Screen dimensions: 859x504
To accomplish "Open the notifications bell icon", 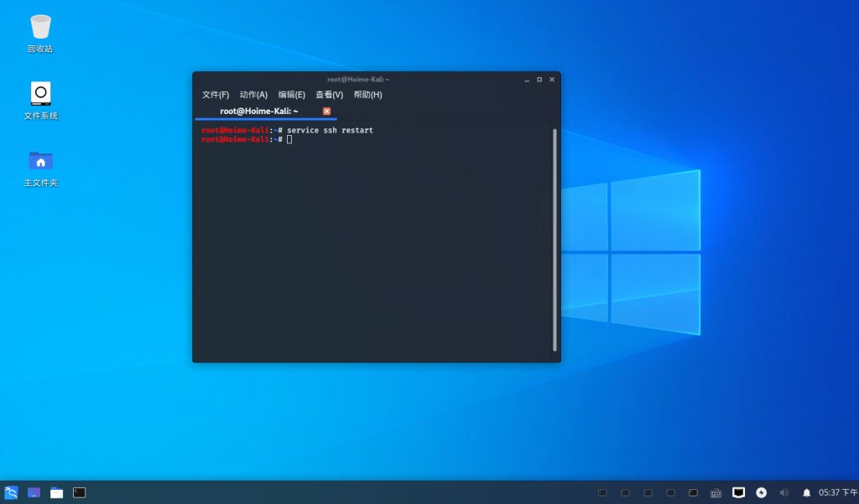I will [x=806, y=493].
